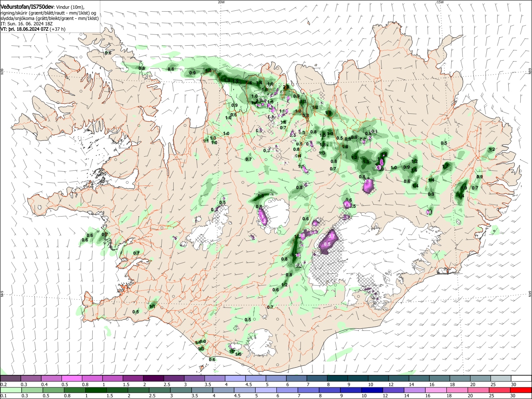This screenshot has width=532, height=399.
Task: Select the dark teal 9 mm snow swatch
Action: tap(358, 379)
